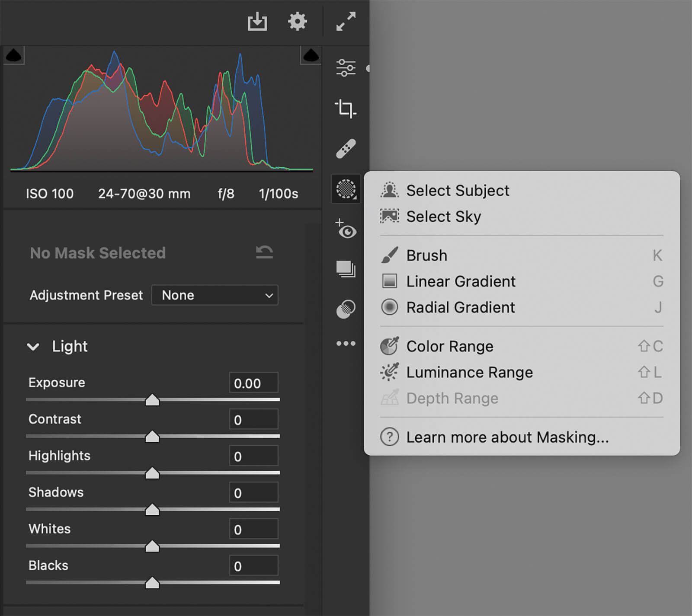Open the Edit sliders panel icon
Viewport: 692px width, 616px height.
[346, 68]
